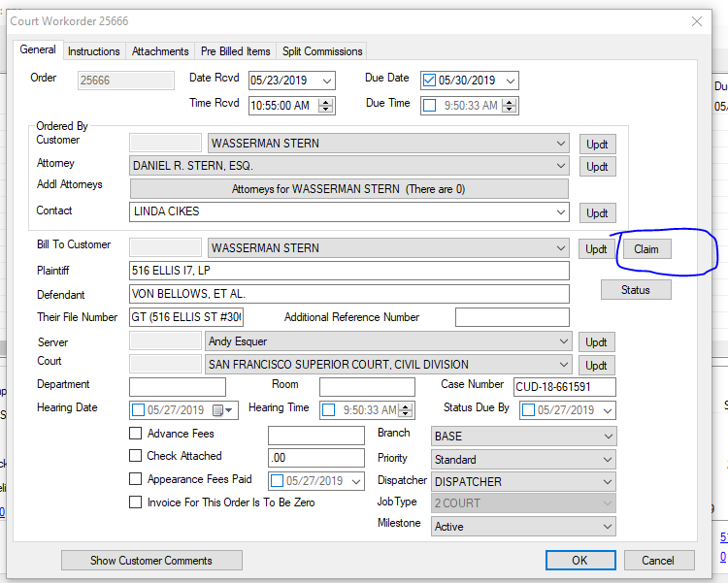
Task: Check the Appearance Fees Paid box
Action: point(135,478)
